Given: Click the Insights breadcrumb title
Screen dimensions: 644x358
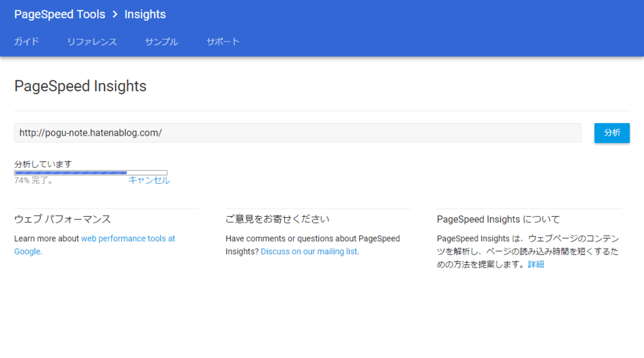Looking at the screenshot, I should click(x=145, y=14).
